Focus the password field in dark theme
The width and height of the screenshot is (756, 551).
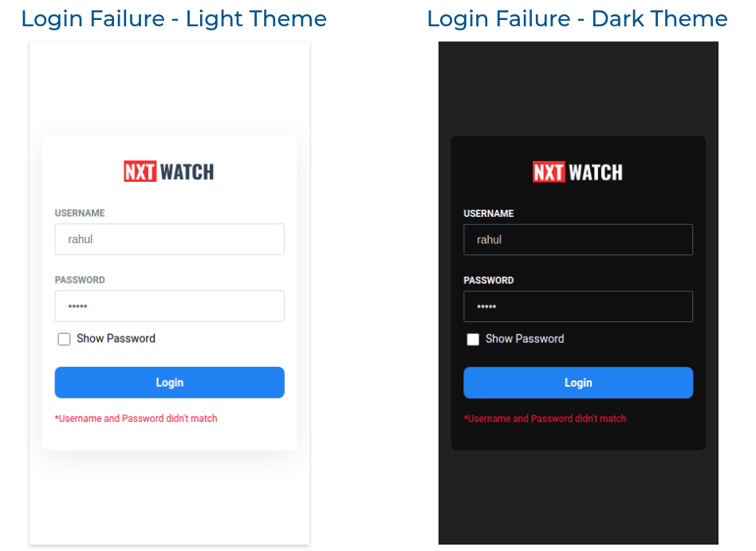click(578, 306)
